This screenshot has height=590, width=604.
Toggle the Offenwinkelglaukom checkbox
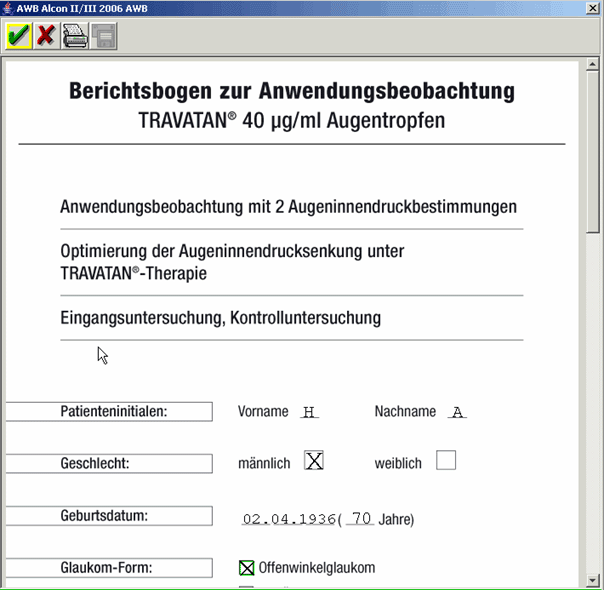247,568
